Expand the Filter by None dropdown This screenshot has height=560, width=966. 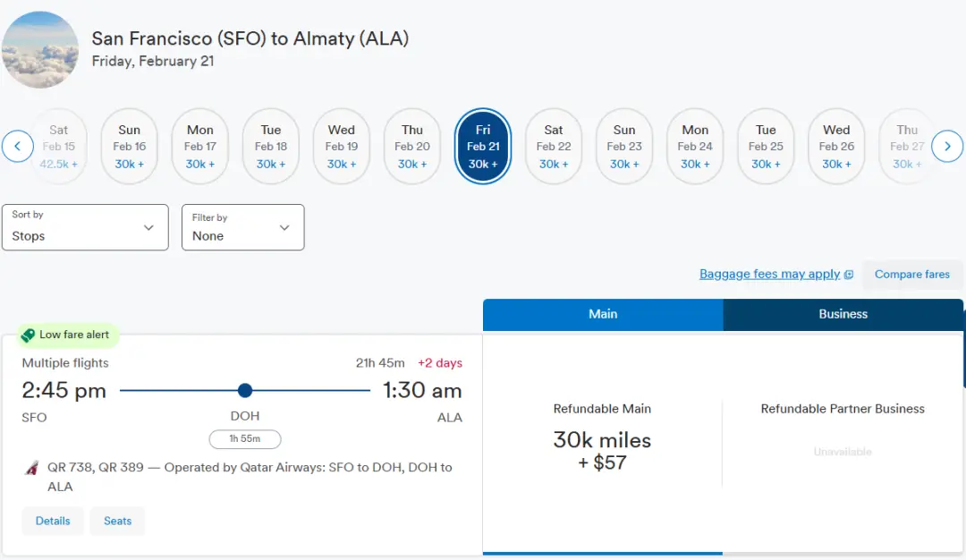pos(242,227)
